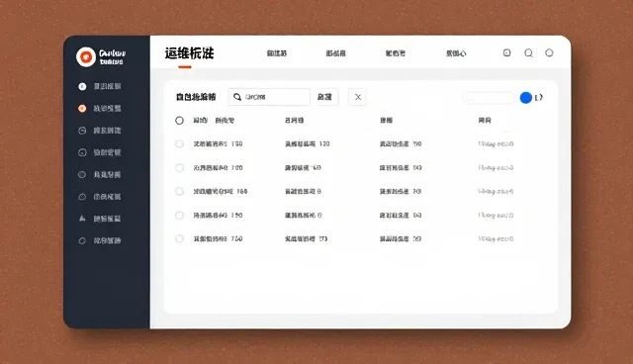Open the sidebar entry with the triangle icon
The width and height of the screenshot is (633, 364).
point(100,219)
